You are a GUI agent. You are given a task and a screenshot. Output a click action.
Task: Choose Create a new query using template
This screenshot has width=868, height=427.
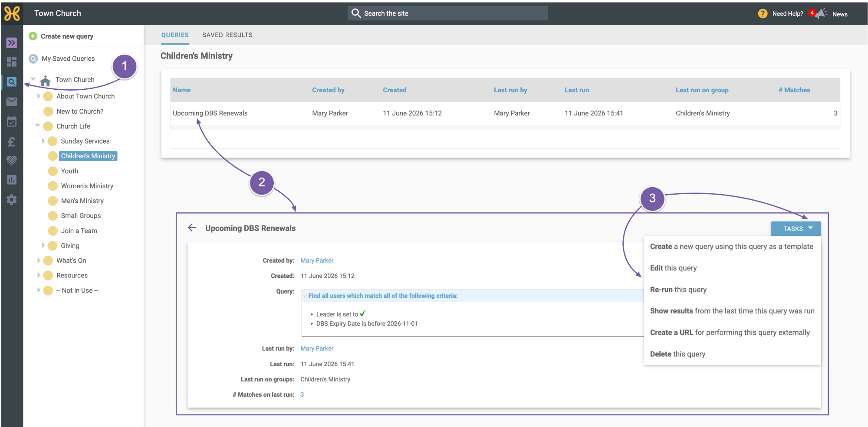tap(731, 246)
